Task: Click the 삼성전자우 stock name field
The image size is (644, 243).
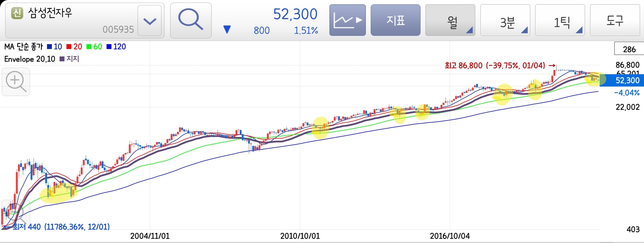Action: pos(50,13)
